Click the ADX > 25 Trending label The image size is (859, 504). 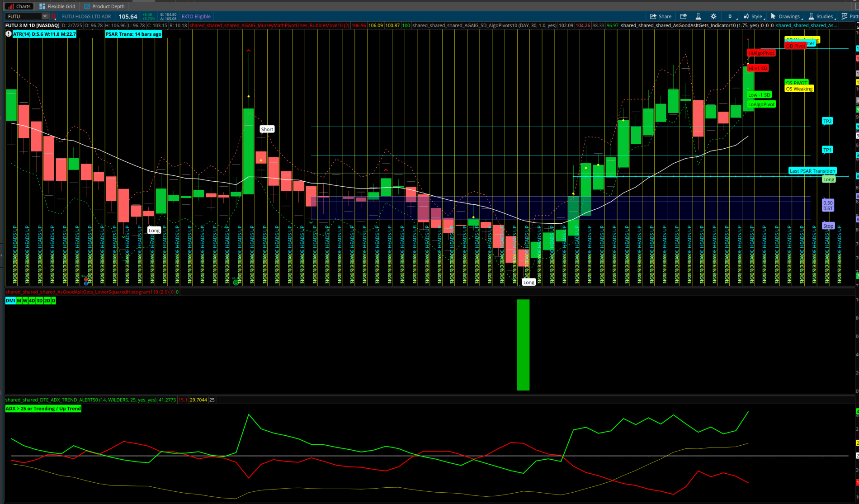(x=43, y=409)
